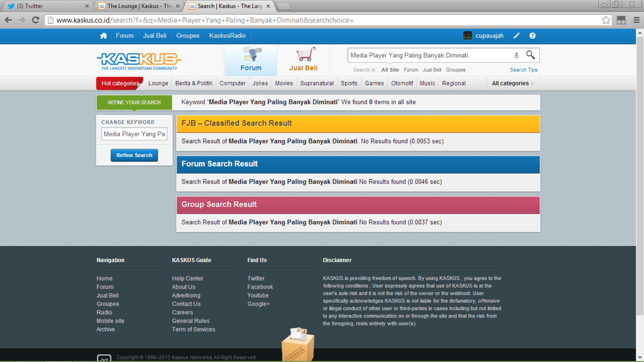This screenshot has width=644, height=362.
Task: Open the help question mark icon
Action: click(532, 36)
